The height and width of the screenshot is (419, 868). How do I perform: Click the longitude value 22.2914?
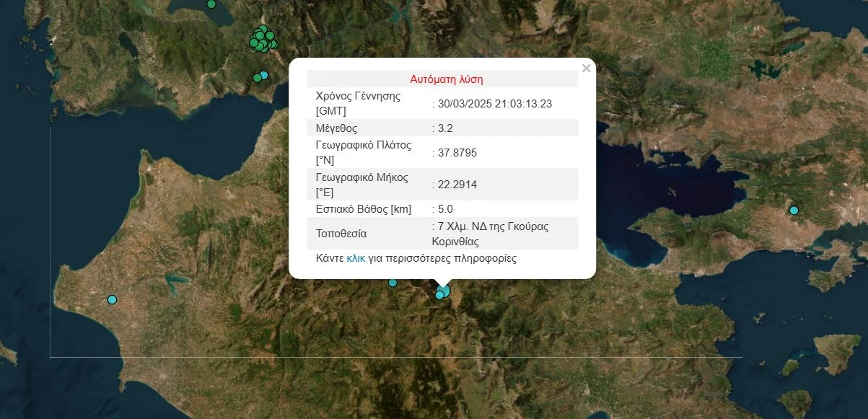(x=457, y=185)
